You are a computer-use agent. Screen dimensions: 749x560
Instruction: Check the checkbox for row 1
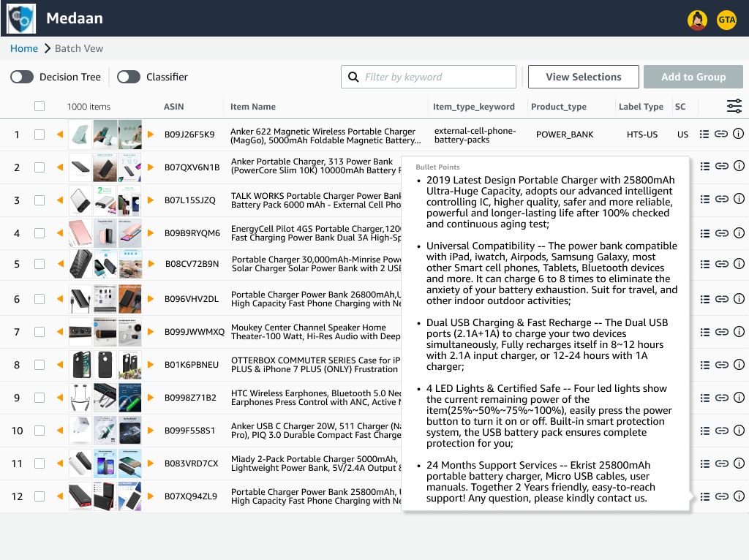pos(39,135)
